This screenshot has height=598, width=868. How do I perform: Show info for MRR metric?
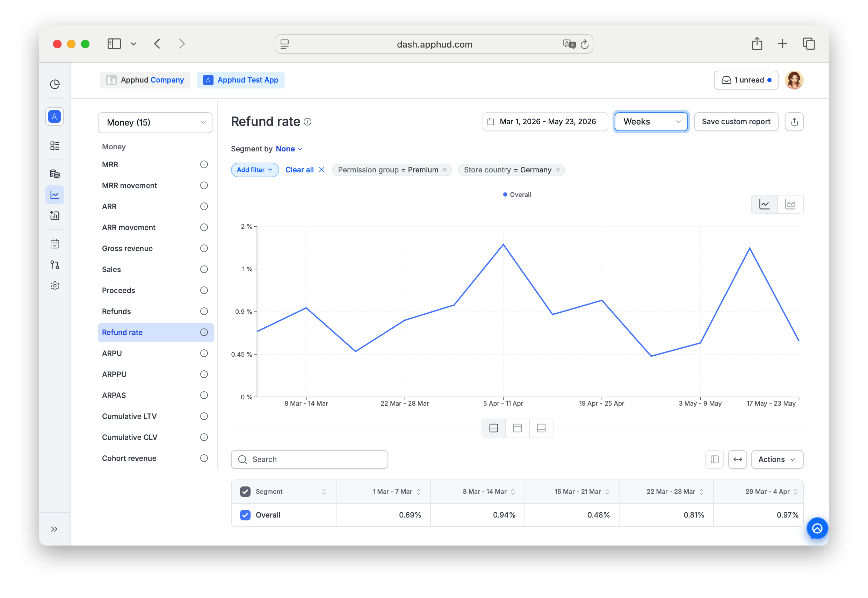click(x=204, y=164)
